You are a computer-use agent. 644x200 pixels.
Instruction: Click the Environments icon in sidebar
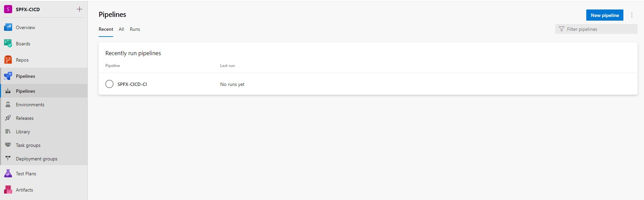tap(8, 105)
